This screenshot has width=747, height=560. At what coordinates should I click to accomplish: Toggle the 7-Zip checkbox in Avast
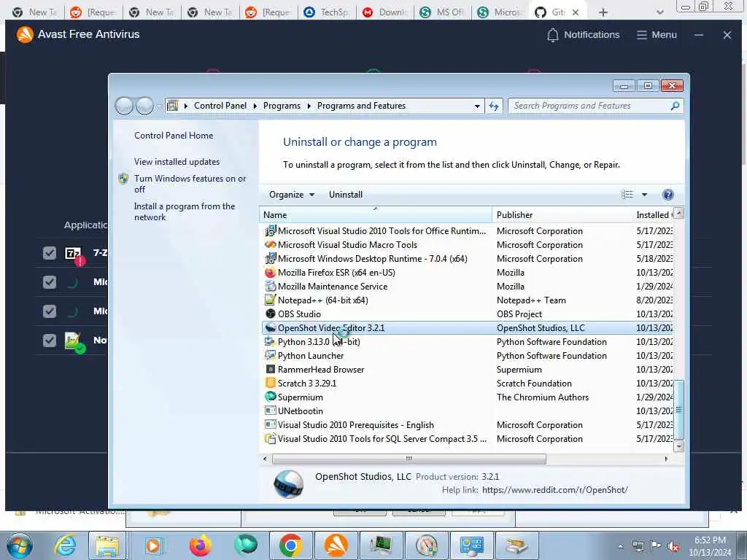(x=50, y=253)
